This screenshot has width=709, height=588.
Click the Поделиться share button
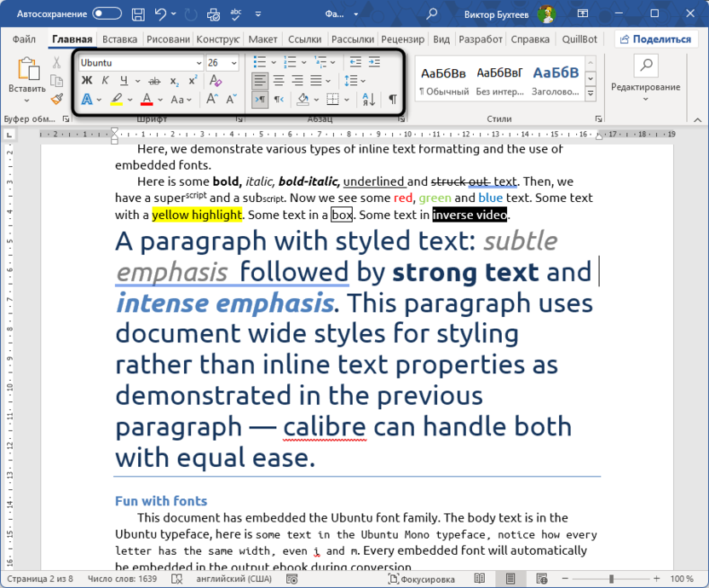click(654, 39)
